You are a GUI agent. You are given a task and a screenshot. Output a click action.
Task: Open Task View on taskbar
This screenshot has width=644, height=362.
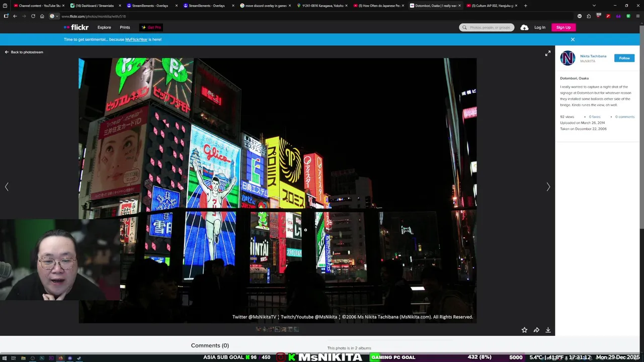(x=14, y=358)
